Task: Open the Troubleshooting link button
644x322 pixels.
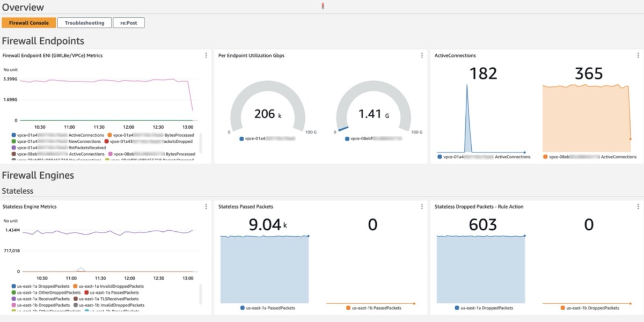Action: [84, 23]
